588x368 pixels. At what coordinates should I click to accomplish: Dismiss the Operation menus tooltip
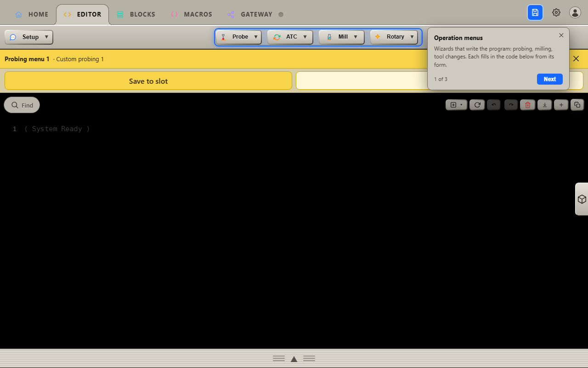tap(561, 35)
